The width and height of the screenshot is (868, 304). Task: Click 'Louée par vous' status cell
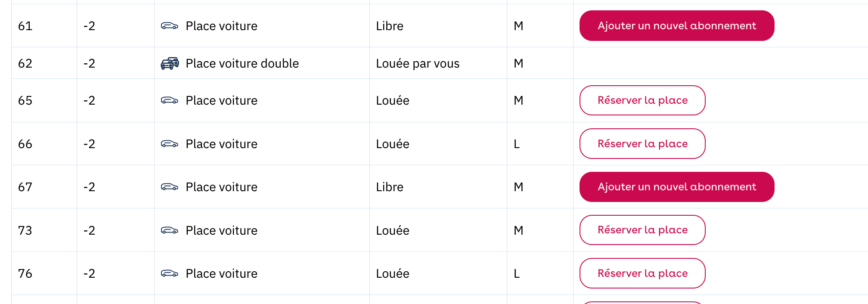(x=438, y=63)
